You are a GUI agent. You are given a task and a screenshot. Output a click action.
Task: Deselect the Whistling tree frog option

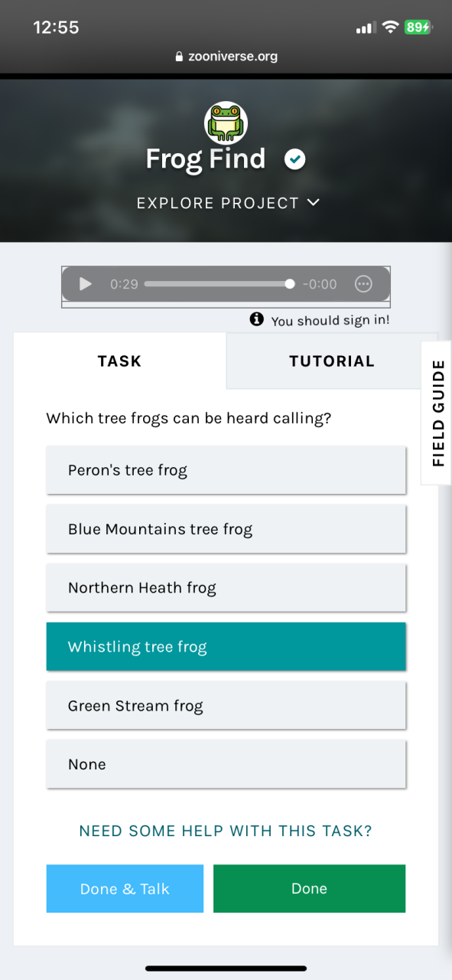(x=226, y=647)
